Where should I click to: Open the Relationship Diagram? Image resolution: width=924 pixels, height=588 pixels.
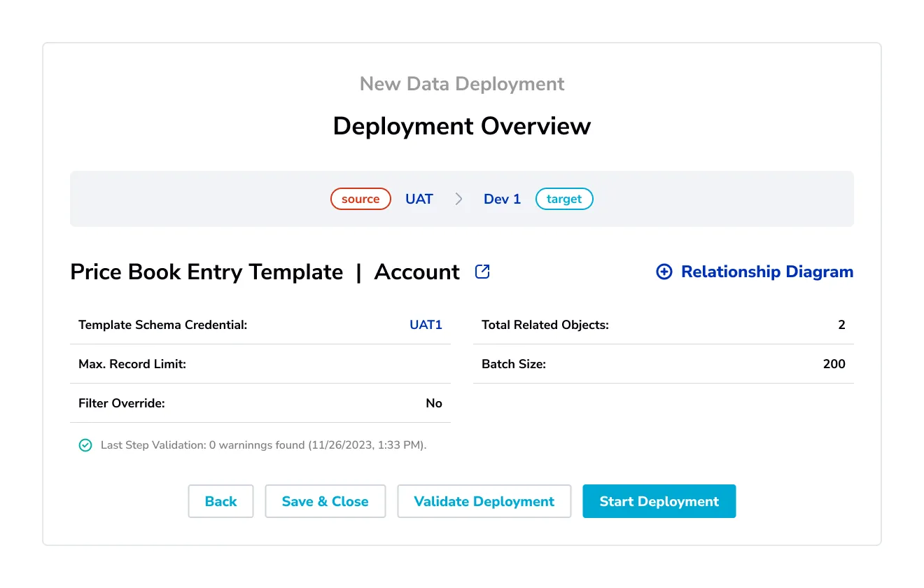click(767, 272)
